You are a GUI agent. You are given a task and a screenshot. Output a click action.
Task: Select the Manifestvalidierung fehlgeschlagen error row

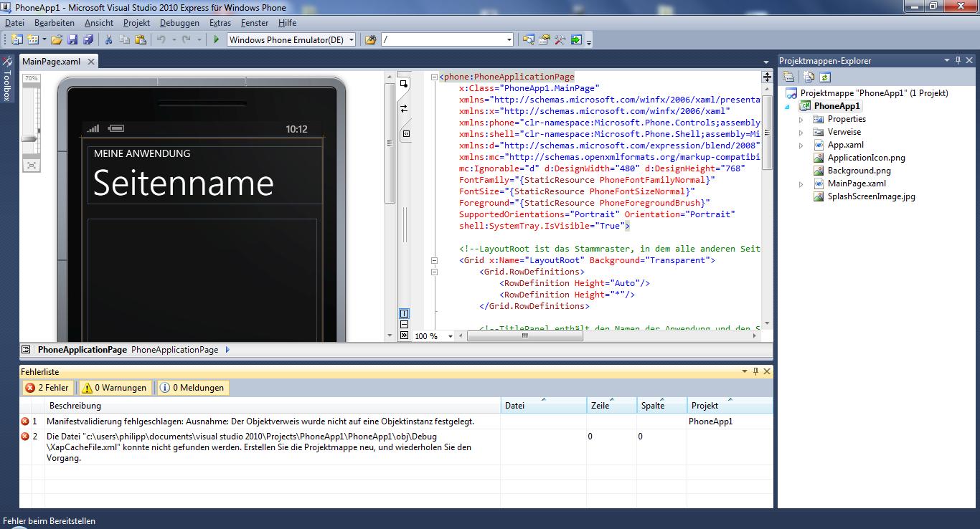click(x=397, y=421)
